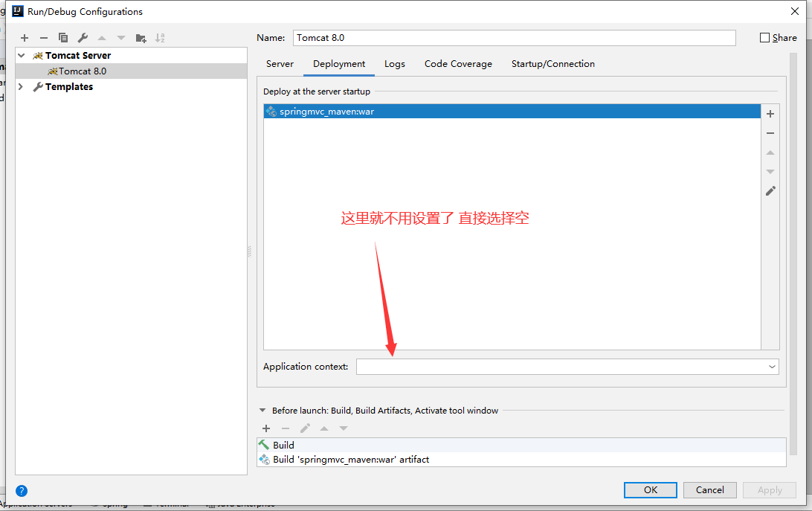This screenshot has height=511, width=812.
Task: Add a new run configuration with plus icon
Action: click(x=25, y=38)
